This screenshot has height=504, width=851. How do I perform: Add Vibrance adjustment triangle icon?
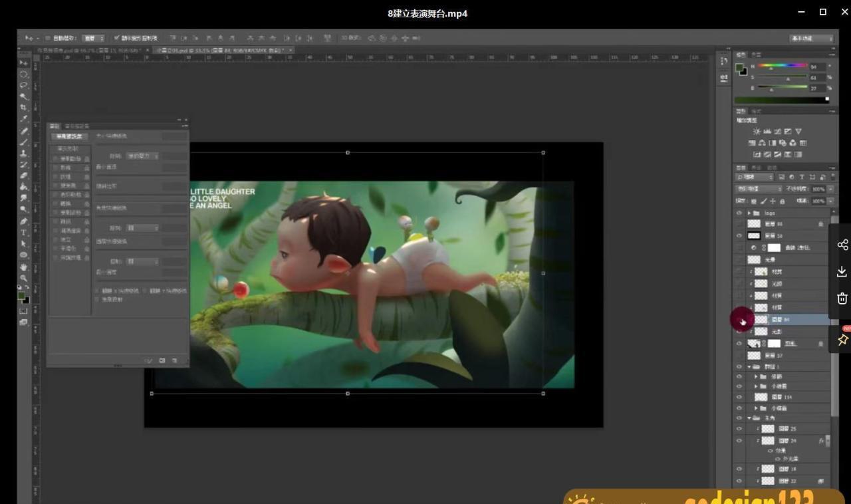(798, 132)
